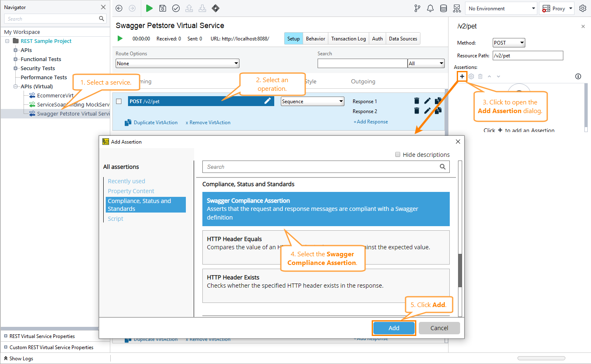
Task: Expand the No Environment dropdown
Action: pyautogui.click(x=501, y=8)
